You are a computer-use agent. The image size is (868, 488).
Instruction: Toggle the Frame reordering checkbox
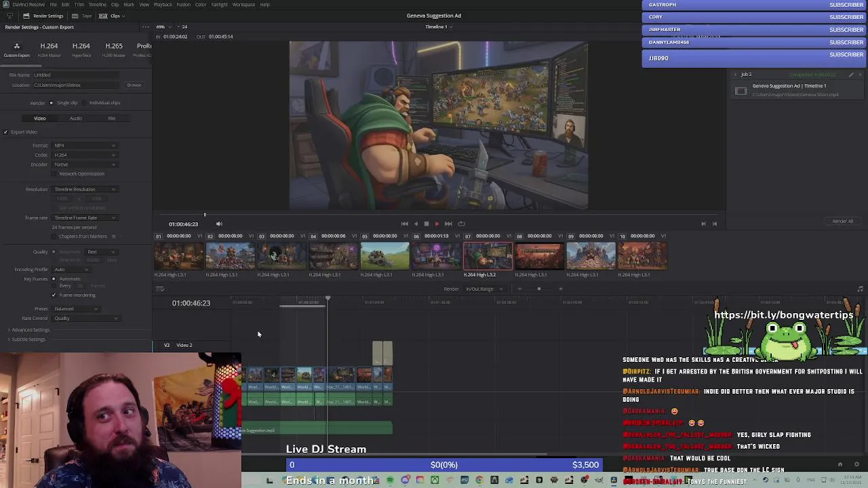tap(54, 296)
